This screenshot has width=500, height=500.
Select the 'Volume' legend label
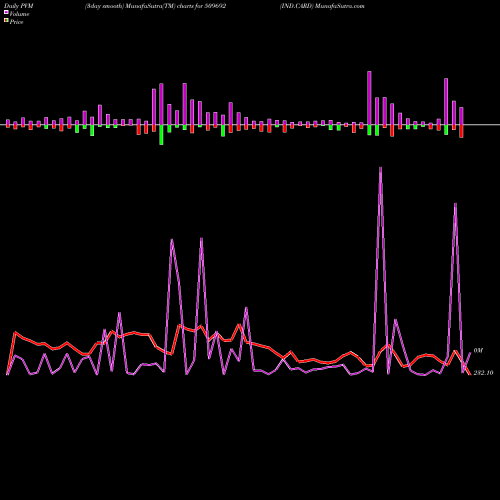[x=19, y=14]
